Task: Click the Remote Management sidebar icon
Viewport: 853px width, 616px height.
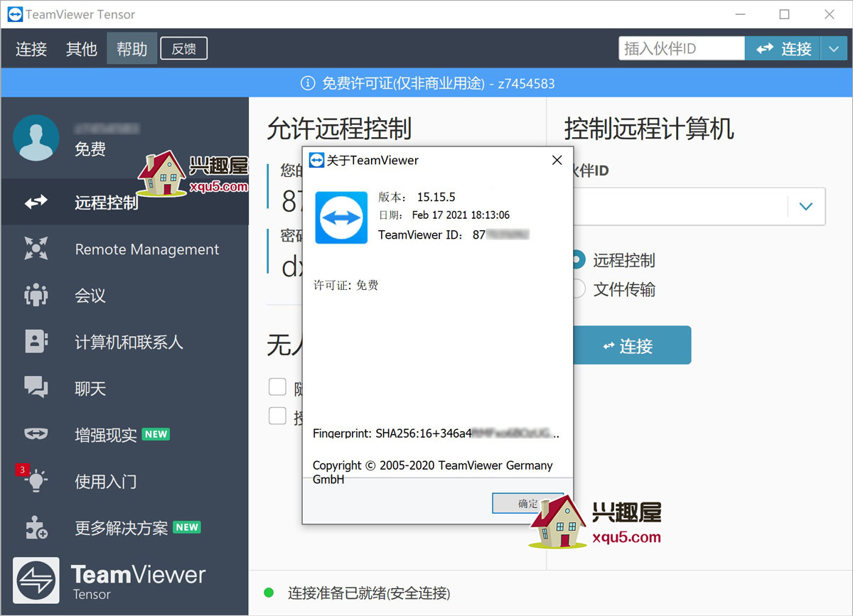Action: click(x=36, y=249)
